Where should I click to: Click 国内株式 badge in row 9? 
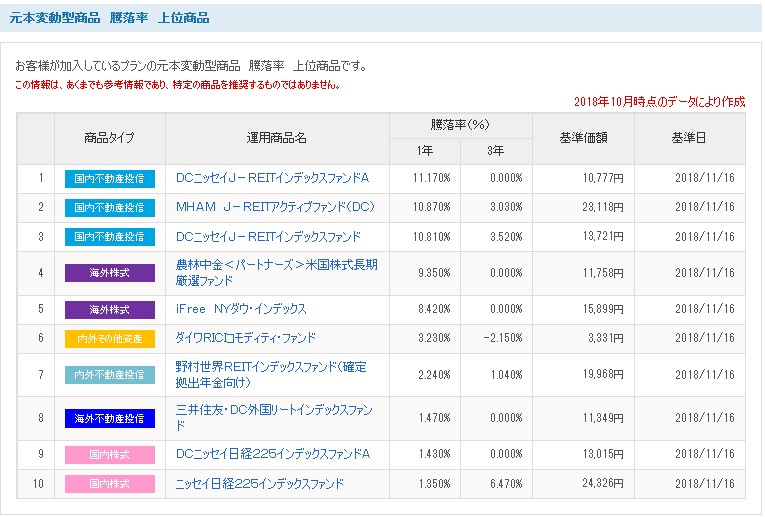pyautogui.click(x=110, y=455)
